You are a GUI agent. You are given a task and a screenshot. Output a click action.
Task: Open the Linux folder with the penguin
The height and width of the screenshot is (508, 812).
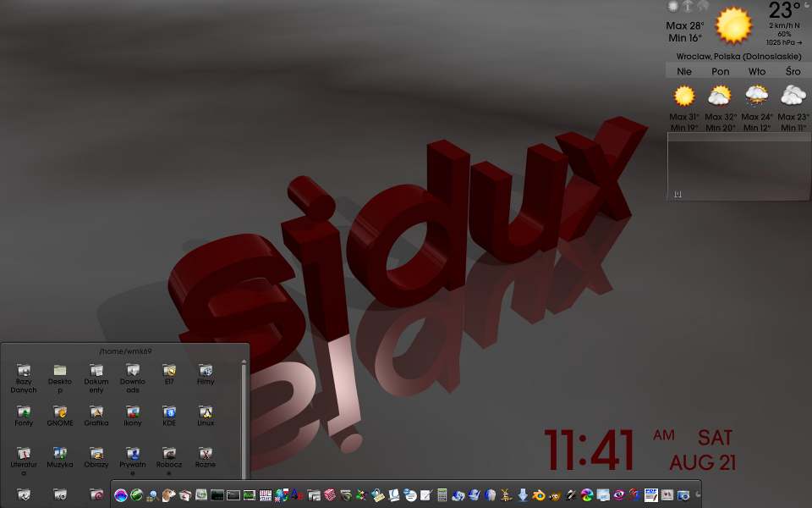coord(206,417)
